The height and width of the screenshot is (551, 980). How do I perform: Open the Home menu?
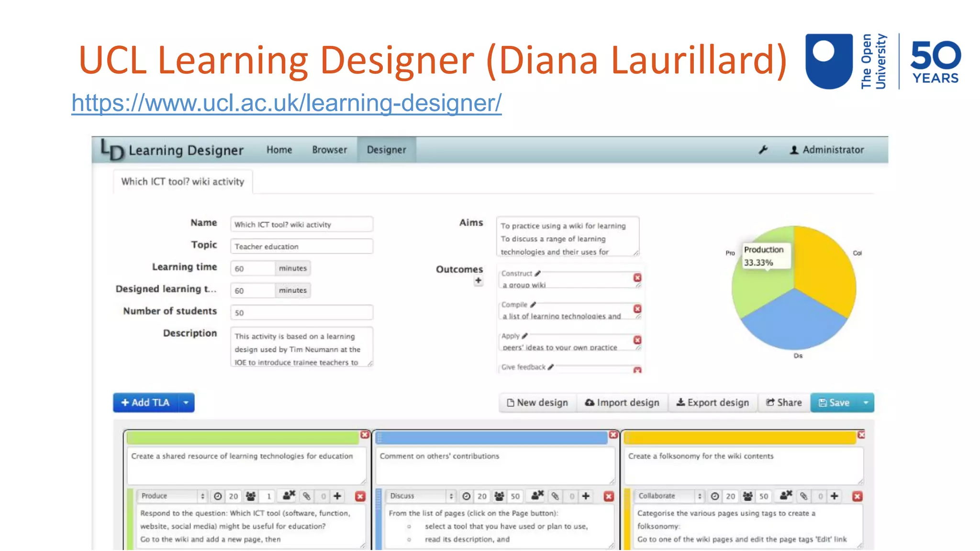point(279,150)
